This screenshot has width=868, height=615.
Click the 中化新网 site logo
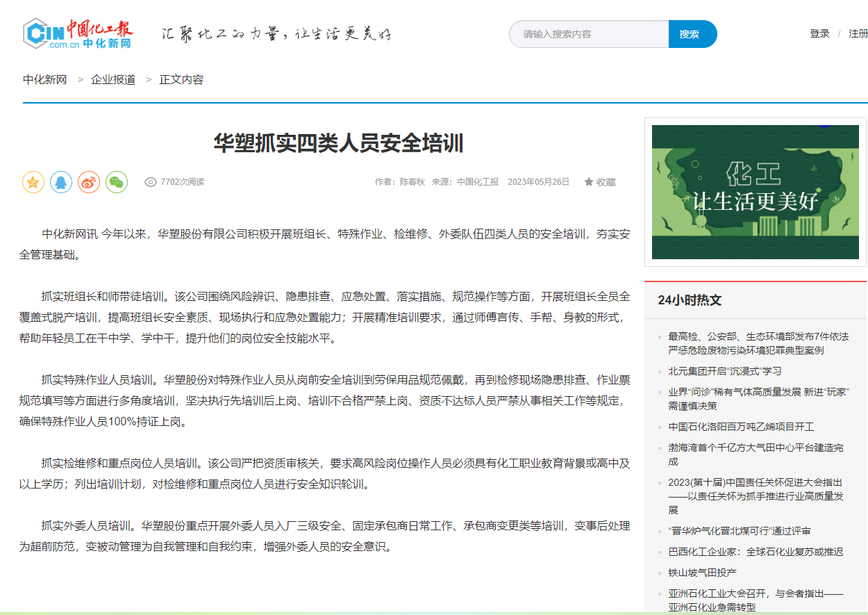(x=77, y=33)
